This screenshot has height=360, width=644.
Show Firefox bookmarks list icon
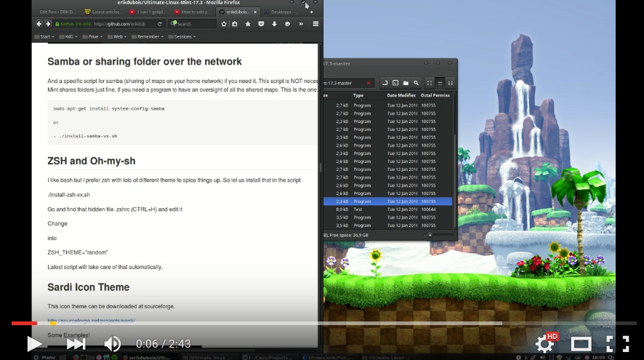pos(235,24)
